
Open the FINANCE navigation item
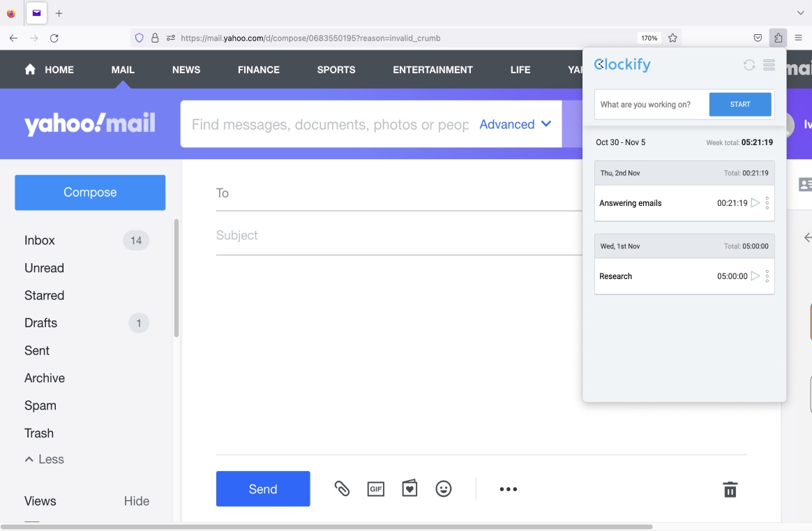pyautogui.click(x=258, y=69)
